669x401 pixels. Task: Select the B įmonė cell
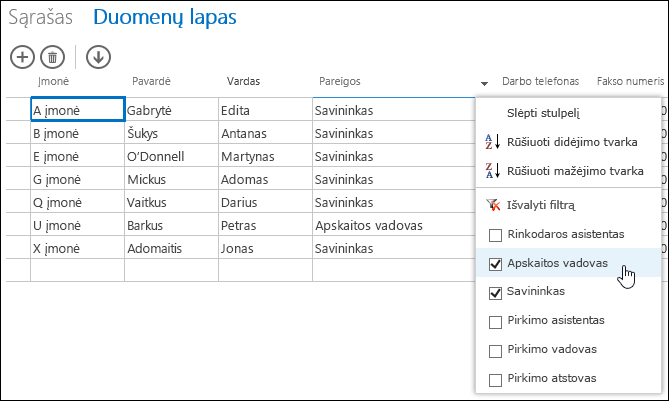point(78,132)
